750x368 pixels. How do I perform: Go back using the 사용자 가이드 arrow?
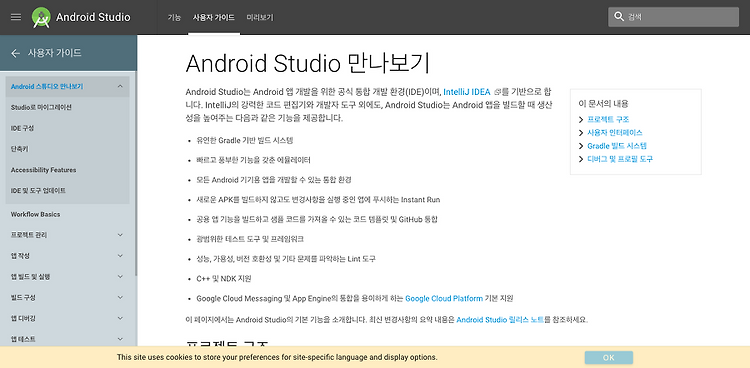point(15,53)
